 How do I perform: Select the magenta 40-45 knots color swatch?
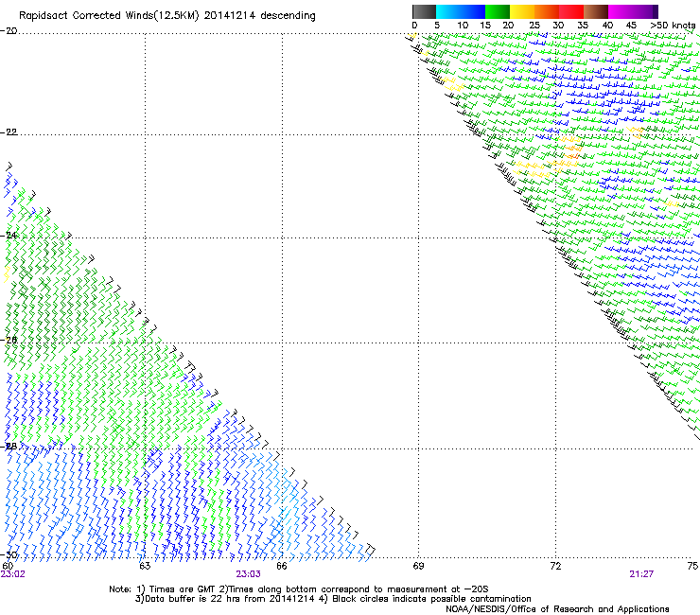click(621, 11)
